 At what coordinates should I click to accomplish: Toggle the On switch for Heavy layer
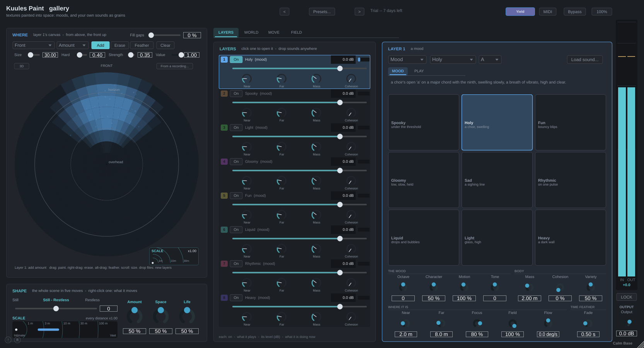coord(236,298)
